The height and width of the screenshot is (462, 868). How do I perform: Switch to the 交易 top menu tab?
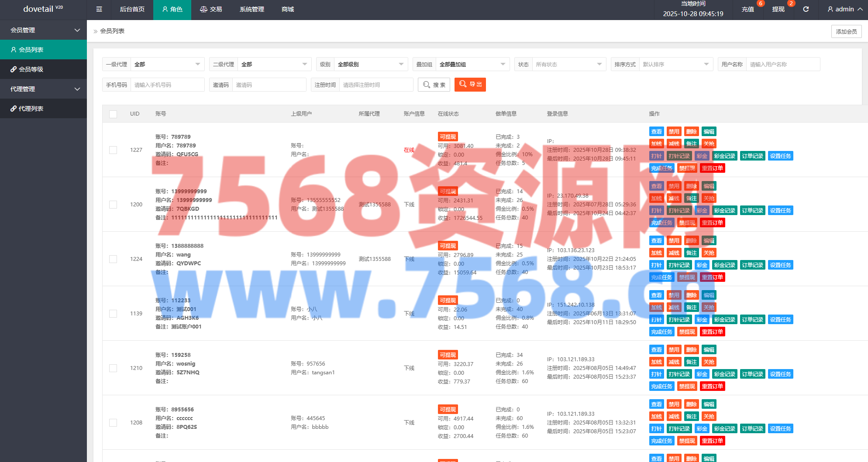click(211, 9)
